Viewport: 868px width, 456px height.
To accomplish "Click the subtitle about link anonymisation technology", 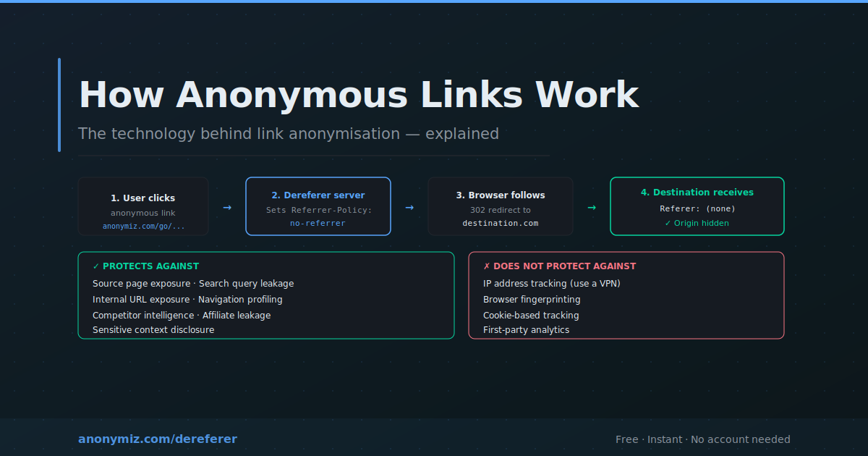I will coord(289,134).
